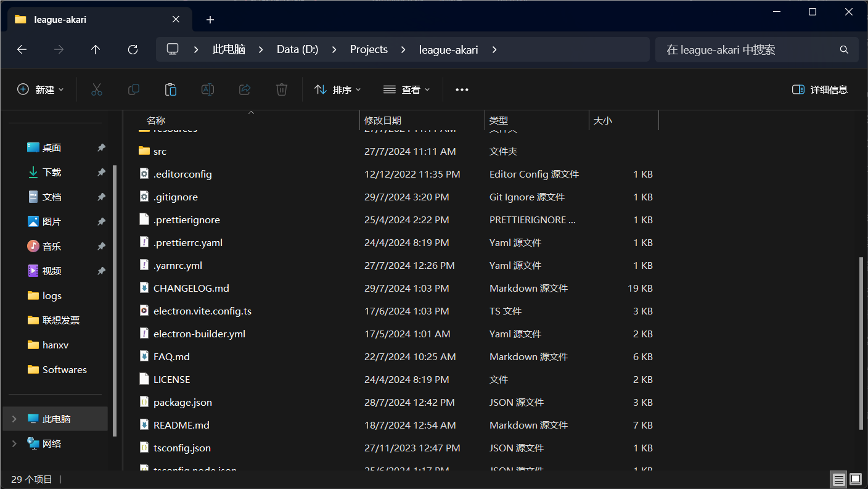Click the FAQ.md file icon

[x=144, y=356]
